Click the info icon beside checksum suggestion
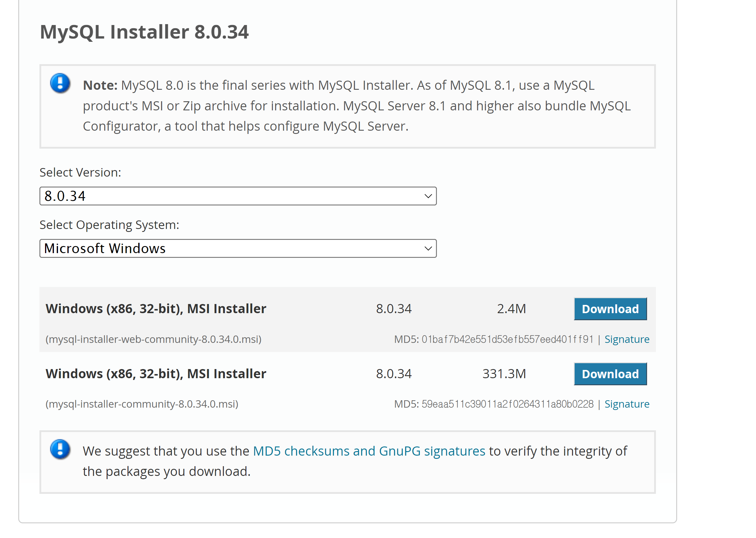The height and width of the screenshot is (538, 756). [x=60, y=449]
